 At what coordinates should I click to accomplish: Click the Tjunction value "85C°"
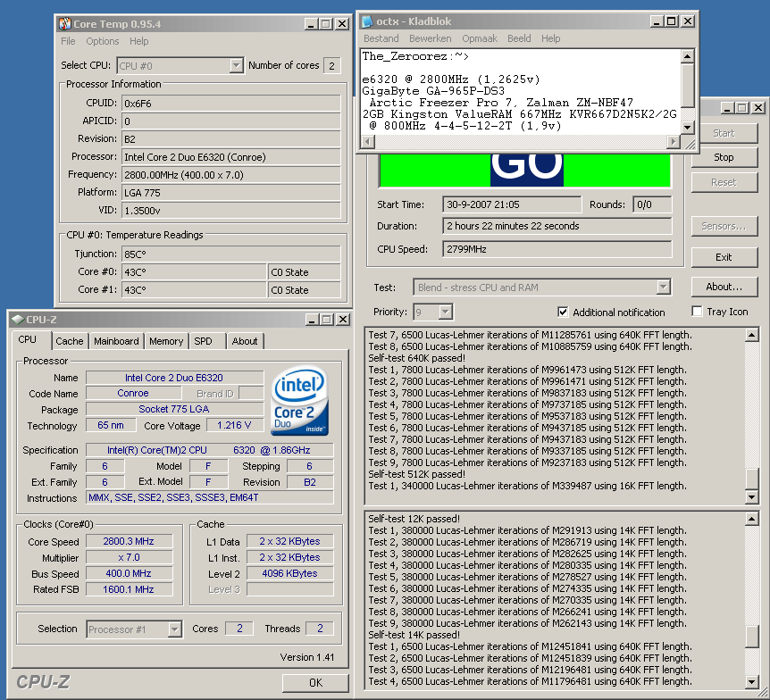pos(230,254)
